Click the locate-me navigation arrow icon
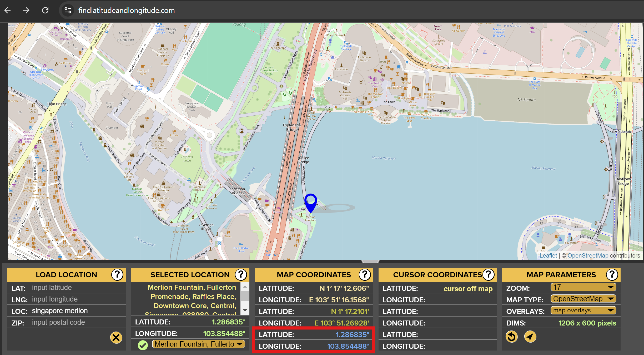Screen dimensions: 644x355 tap(530, 337)
